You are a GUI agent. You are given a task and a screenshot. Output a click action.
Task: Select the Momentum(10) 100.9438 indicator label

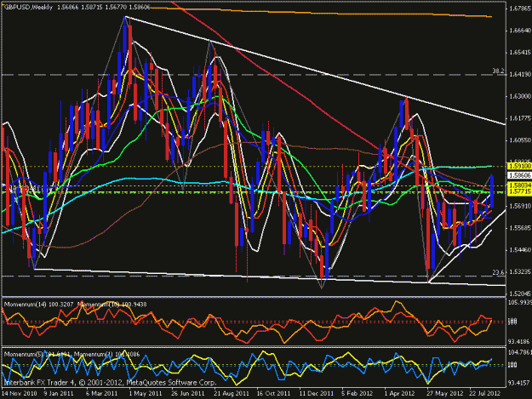tap(112, 305)
